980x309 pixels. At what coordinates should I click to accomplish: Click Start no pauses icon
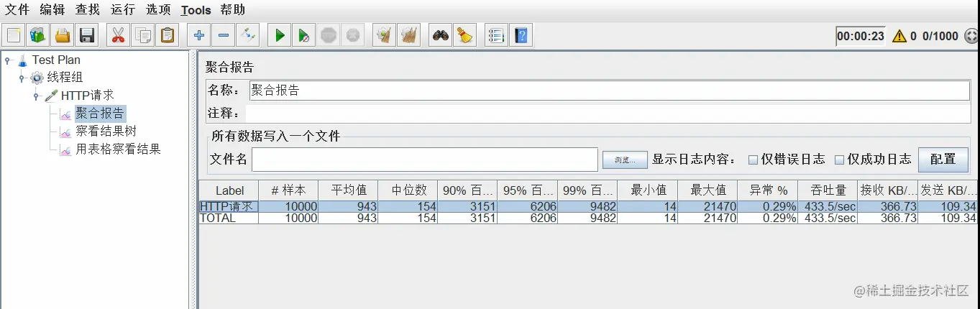[304, 34]
